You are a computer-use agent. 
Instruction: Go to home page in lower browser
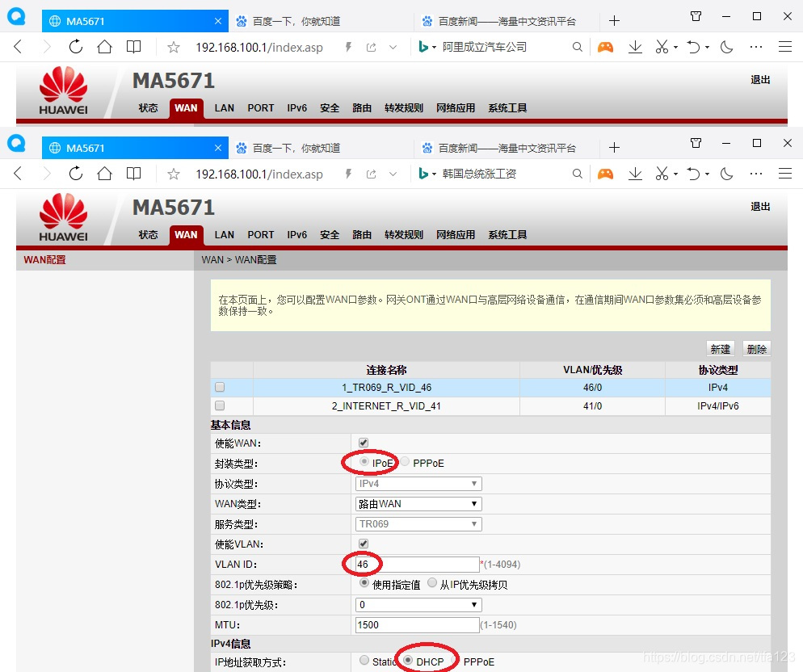(x=104, y=174)
